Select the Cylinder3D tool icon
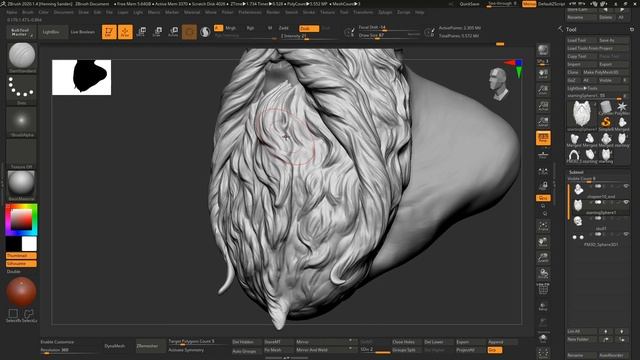Viewport: 640px width, 360px height. 606,107
